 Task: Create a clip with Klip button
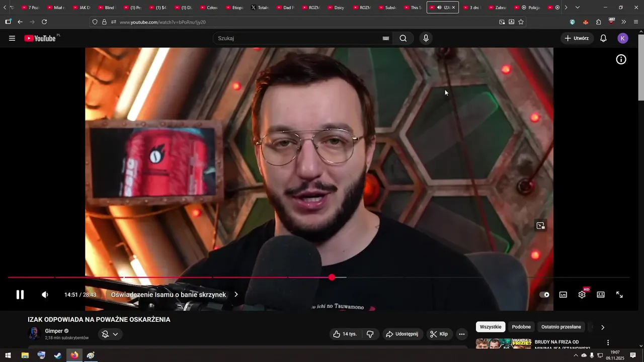pos(439,334)
